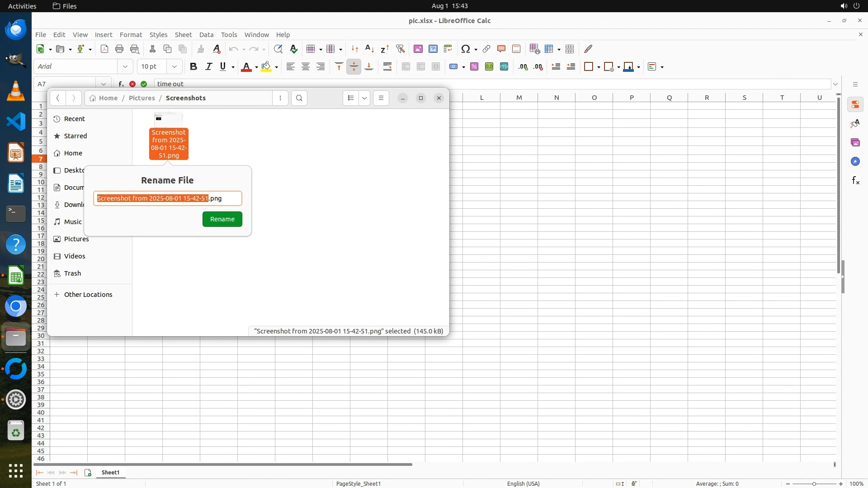The width and height of the screenshot is (868, 488).
Task: Open the Insert Special Character tool
Action: pyautogui.click(x=465, y=49)
